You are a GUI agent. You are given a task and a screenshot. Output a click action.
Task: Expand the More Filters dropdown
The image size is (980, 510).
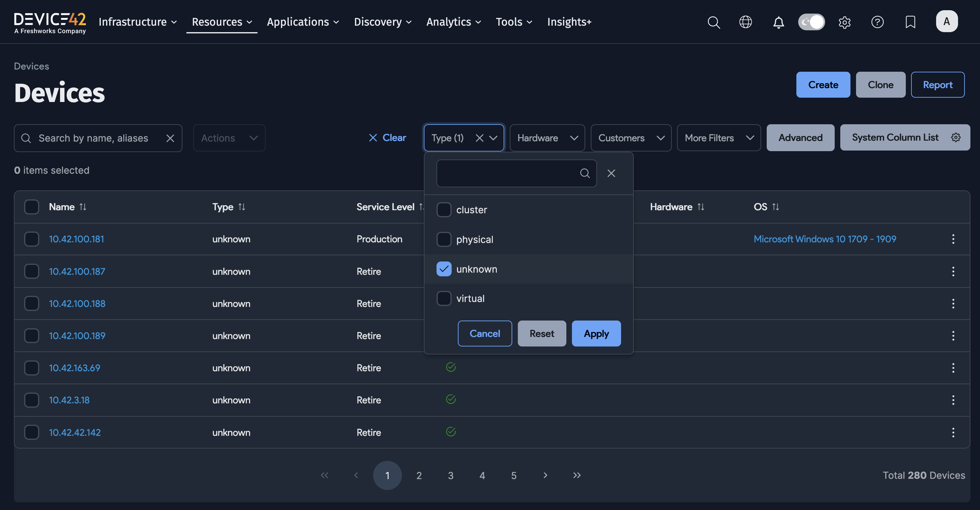tap(719, 138)
